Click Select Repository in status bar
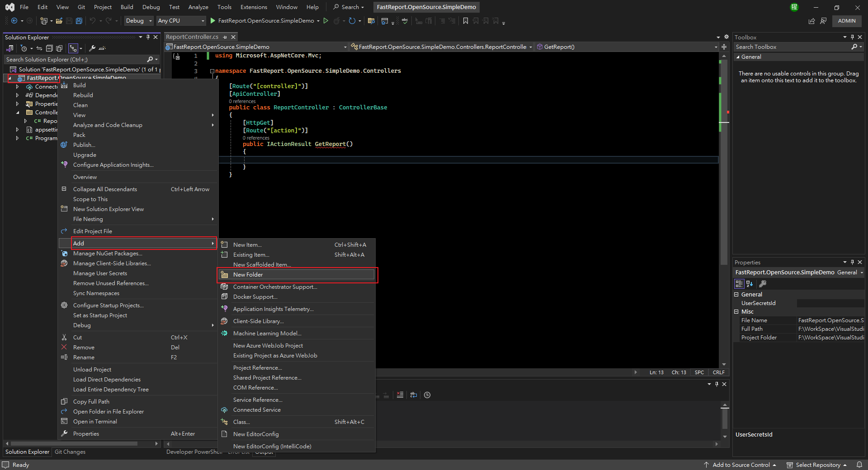 tap(817, 465)
